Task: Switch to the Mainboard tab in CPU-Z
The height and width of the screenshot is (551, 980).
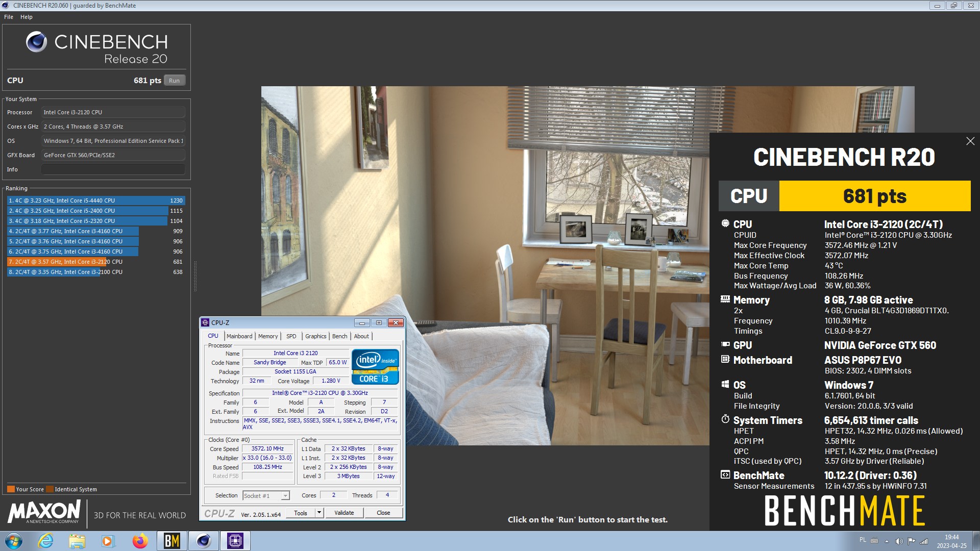Action: 239,336
